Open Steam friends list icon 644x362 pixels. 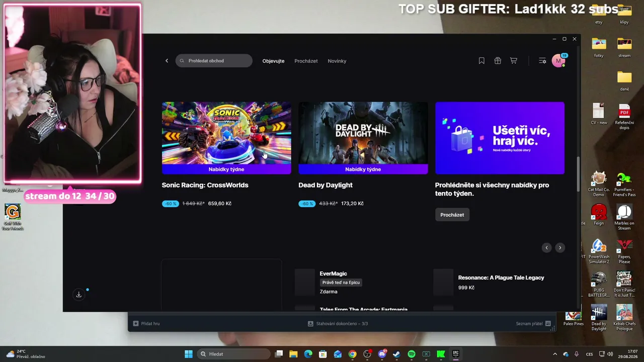548,324
